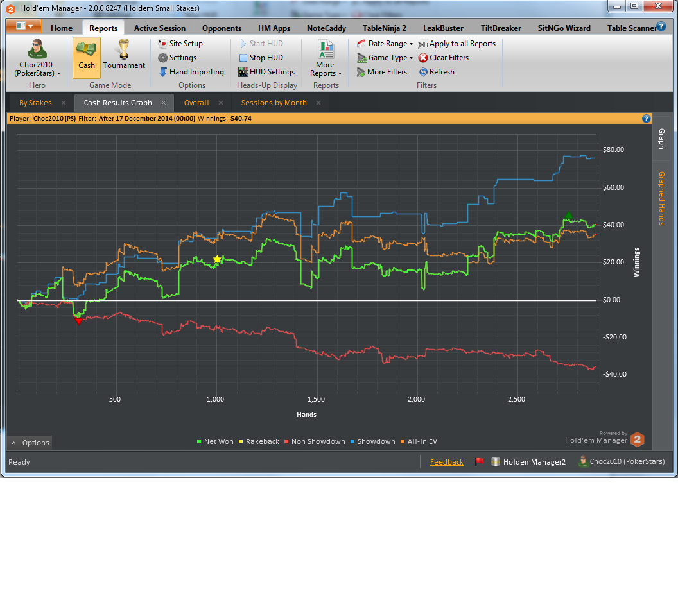Close the Overall report tab
The width and height of the screenshot is (678, 616).
pos(221,103)
